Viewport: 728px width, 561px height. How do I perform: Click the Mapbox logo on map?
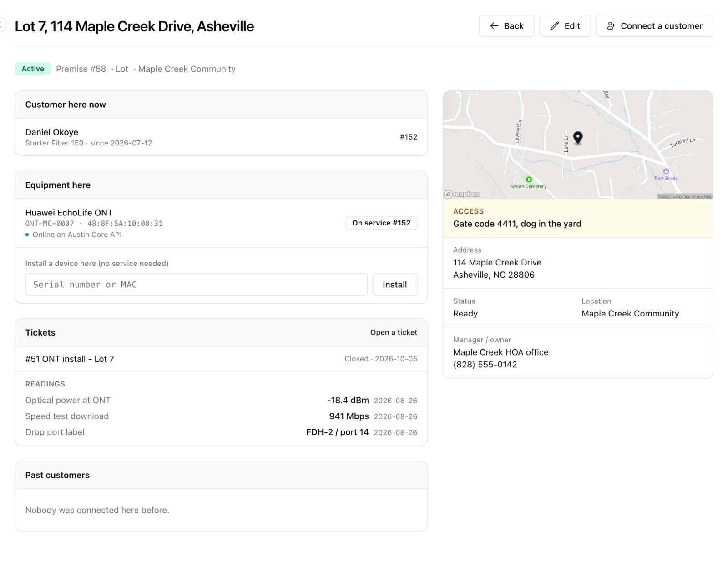click(x=462, y=194)
